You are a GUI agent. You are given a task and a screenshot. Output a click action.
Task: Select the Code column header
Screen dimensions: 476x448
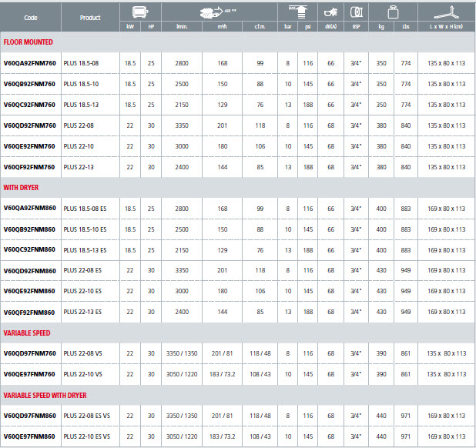pyautogui.click(x=31, y=18)
